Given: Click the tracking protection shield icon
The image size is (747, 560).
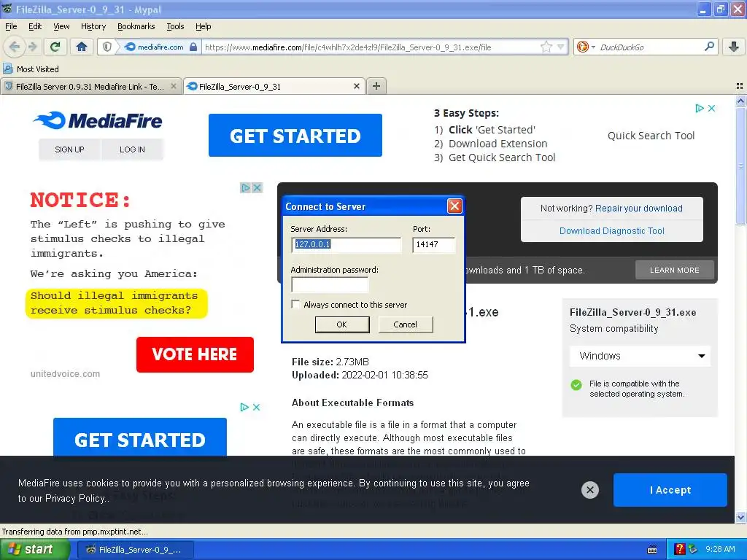Looking at the screenshot, I should [x=107, y=47].
